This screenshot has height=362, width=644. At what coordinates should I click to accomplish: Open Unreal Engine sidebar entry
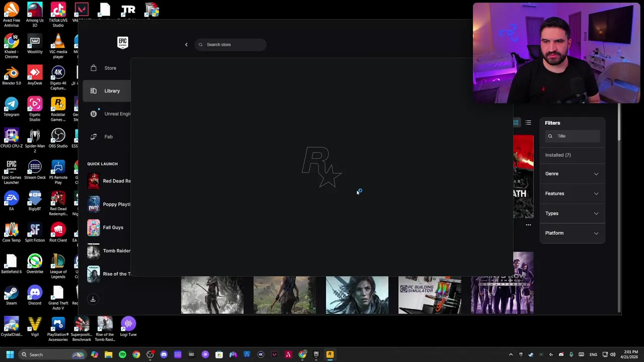(x=107, y=114)
